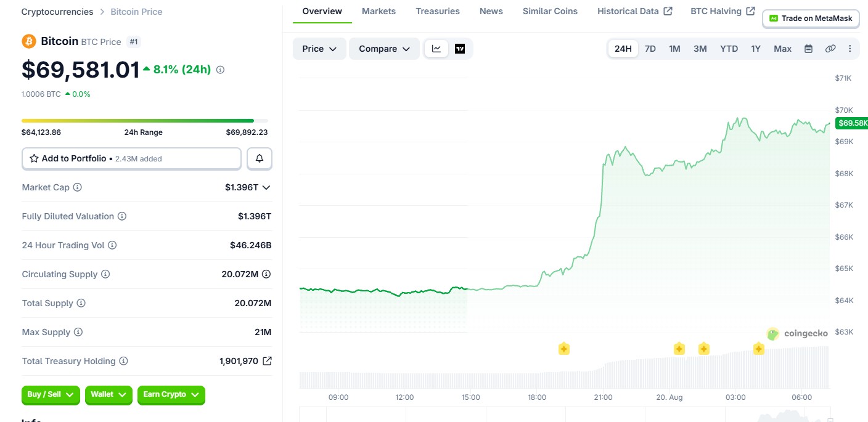Click the $69.58K current price label on chart

point(851,123)
